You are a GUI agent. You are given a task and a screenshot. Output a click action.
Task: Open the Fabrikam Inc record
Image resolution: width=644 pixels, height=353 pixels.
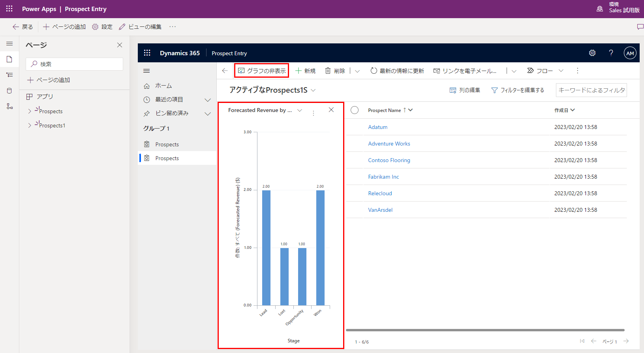coord(383,177)
